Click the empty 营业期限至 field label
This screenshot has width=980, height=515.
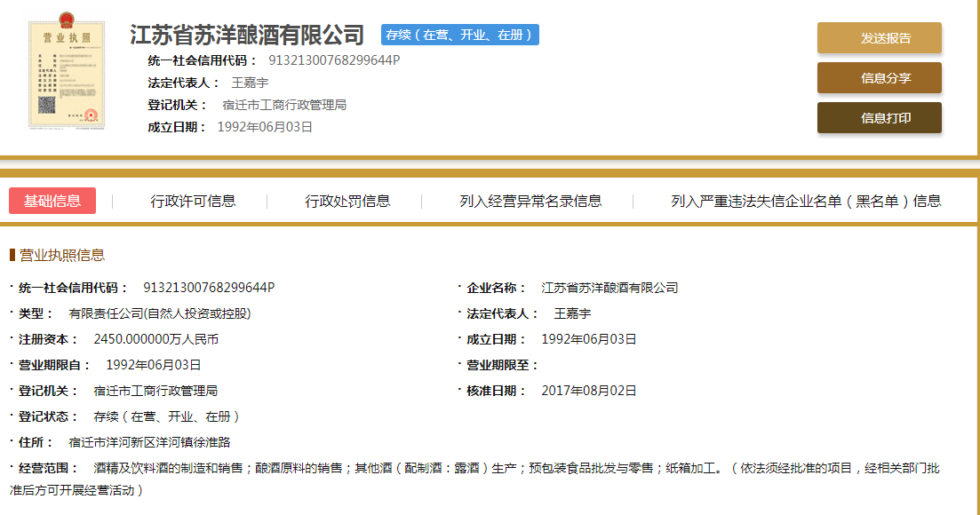pyautogui.click(x=502, y=365)
